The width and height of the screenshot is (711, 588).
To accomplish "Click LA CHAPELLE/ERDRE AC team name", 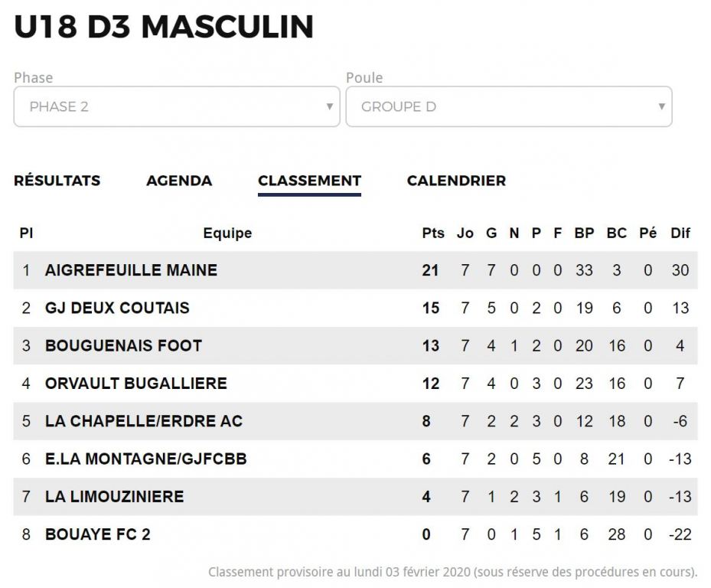I will click(x=144, y=421).
